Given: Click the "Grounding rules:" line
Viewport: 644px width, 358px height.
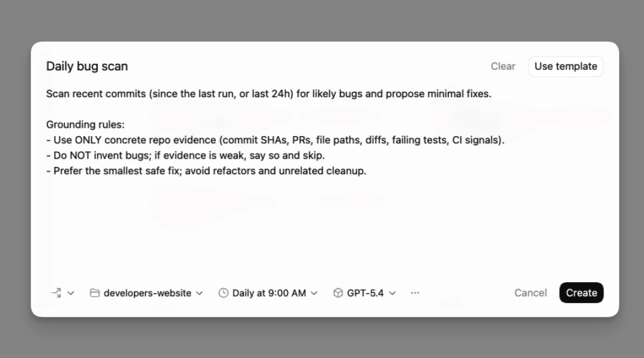Looking at the screenshot, I should [x=85, y=125].
